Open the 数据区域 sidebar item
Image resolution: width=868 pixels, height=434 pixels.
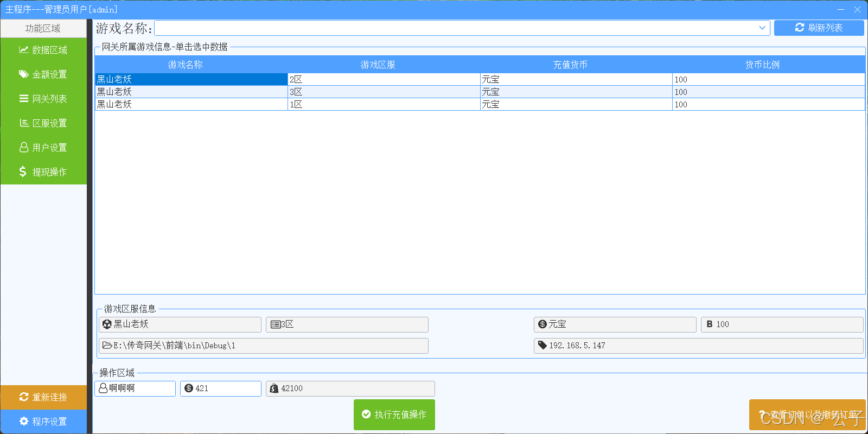tap(43, 50)
